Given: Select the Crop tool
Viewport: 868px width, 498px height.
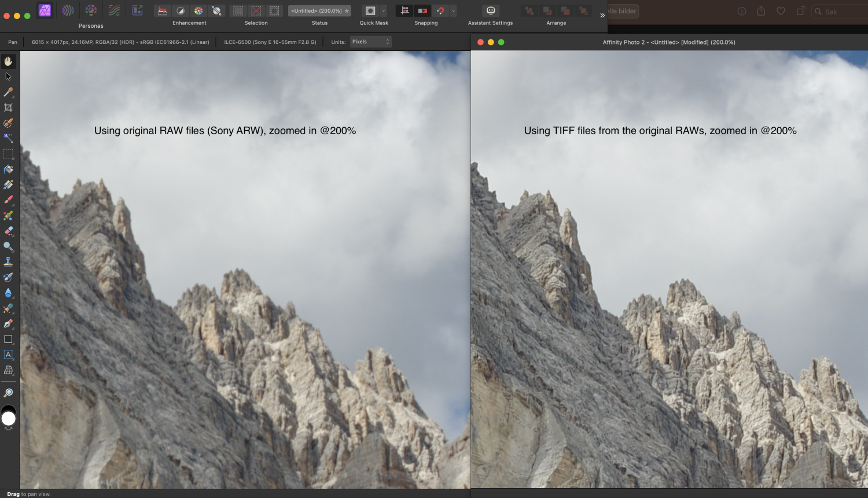Looking at the screenshot, I should [8, 108].
